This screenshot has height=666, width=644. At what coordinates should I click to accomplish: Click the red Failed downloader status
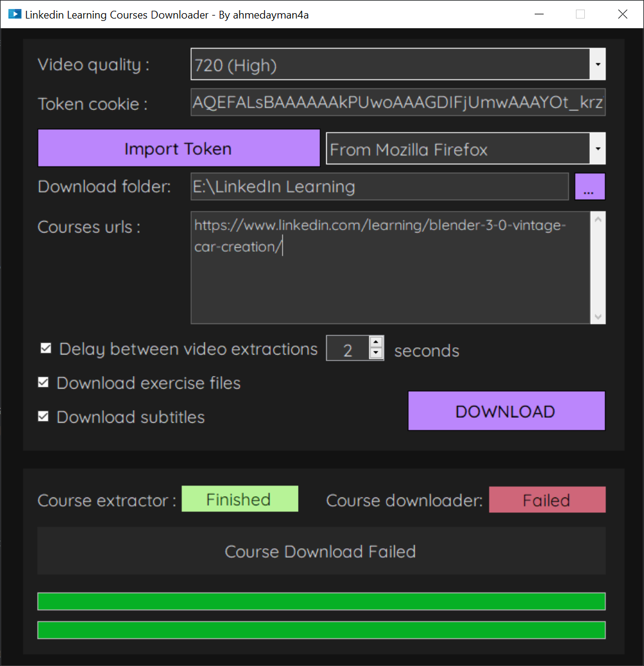coord(547,500)
